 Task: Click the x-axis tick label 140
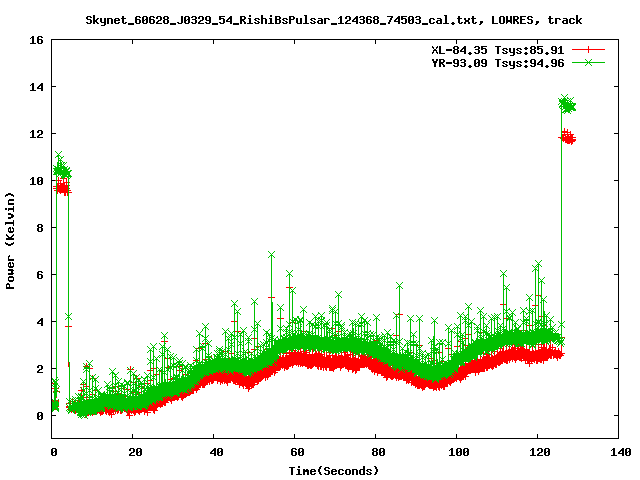[x=621, y=452]
